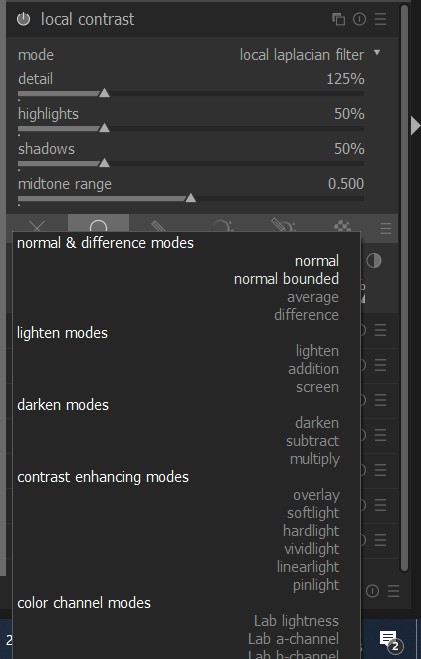Open the local contrast presets hamburger menu
The width and height of the screenshot is (421, 659).
pos(381,19)
